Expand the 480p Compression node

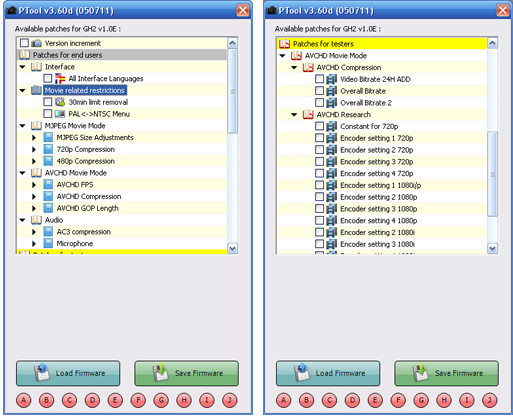coord(34,161)
